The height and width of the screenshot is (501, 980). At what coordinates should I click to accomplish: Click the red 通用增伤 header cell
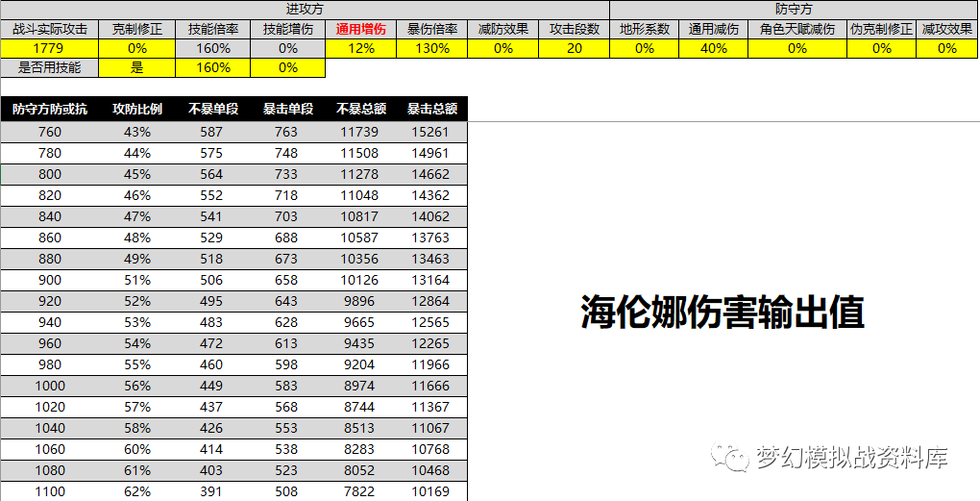point(360,30)
